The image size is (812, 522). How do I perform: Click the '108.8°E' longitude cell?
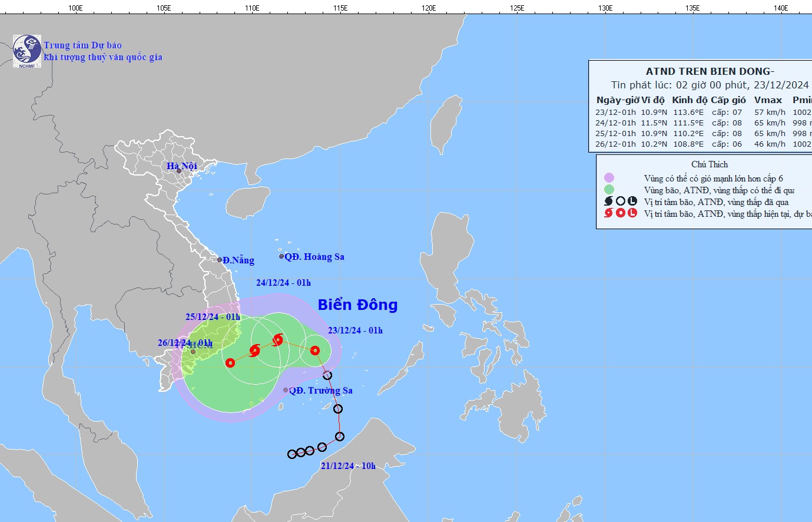pyautogui.click(x=688, y=144)
